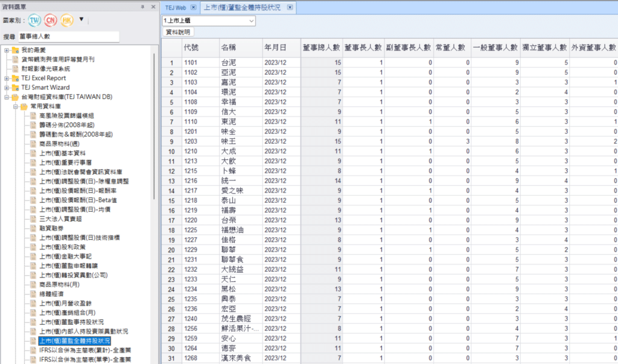Screen dimensions: 618x364
Task: Select the TW country icon
Action: tap(34, 20)
